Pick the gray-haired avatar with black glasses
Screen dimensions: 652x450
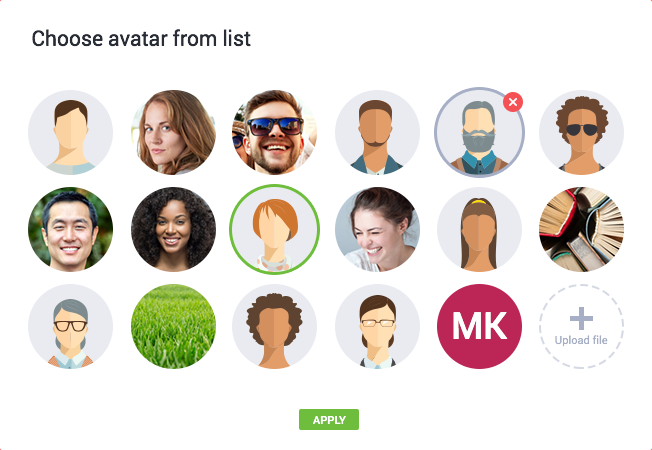point(70,326)
